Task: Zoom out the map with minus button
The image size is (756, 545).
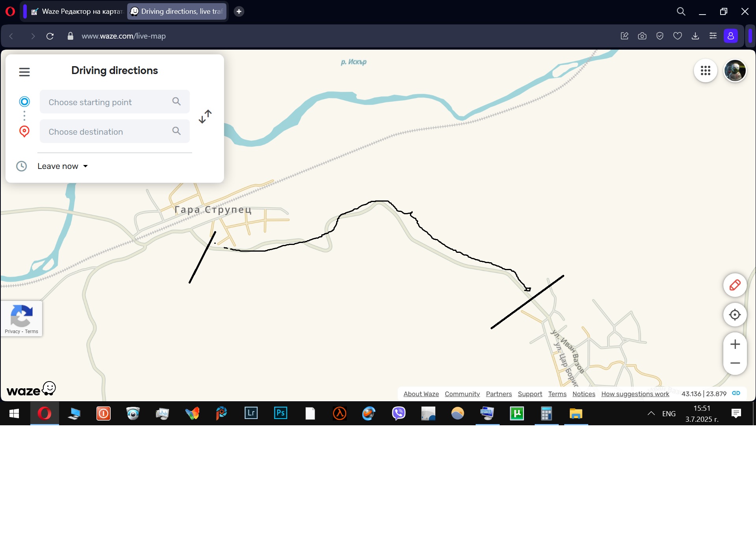Action: 735,363
